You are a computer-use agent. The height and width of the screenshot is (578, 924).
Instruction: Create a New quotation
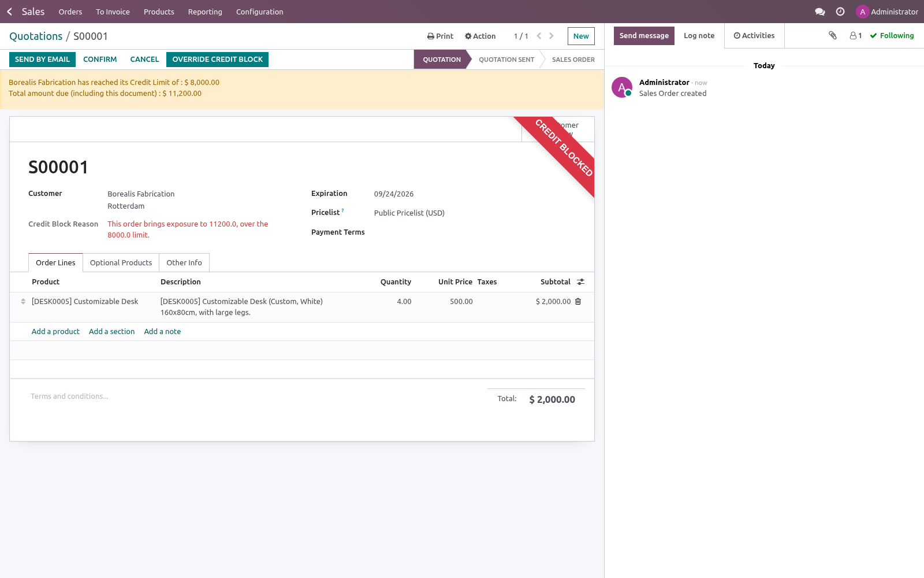click(x=581, y=36)
